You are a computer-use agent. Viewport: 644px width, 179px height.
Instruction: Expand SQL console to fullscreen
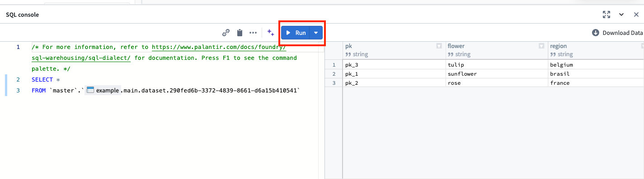tap(606, 15)
